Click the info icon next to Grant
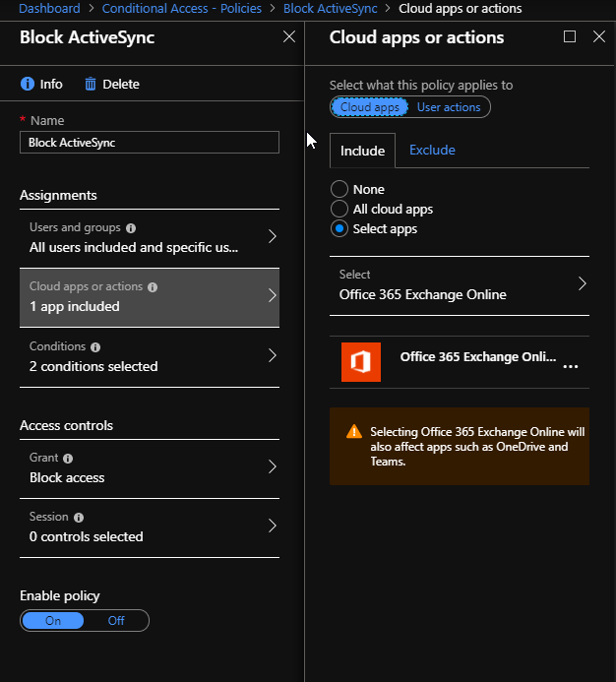Viewport: 616px width, 682px height. pos(68,459)
